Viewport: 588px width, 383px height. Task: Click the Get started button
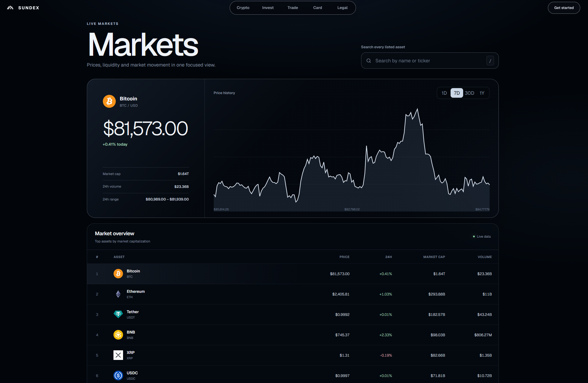(564, 8)
